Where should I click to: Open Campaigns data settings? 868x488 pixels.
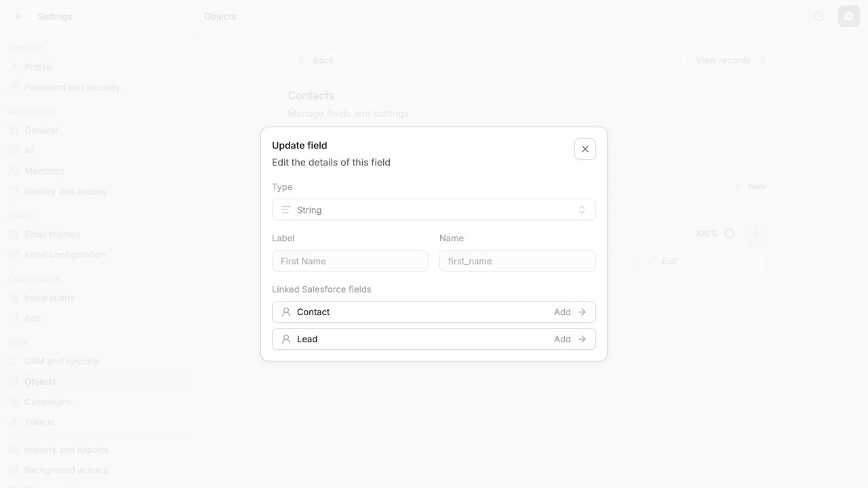[x=98, y=402]
